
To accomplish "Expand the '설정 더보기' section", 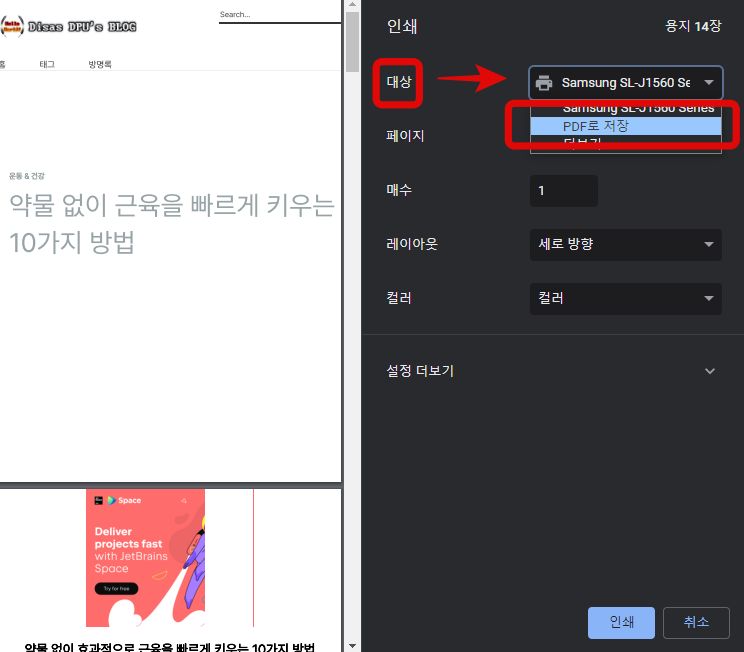I will pos(552,371).
